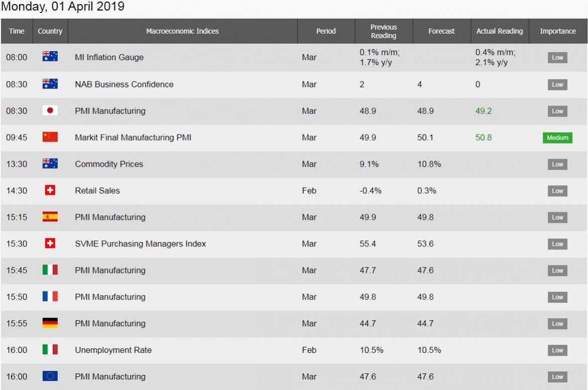Click the Italy flag in Unemployment Rate row
Image resolution: width=588 pixels, height=390 pixels.
[x=50, y=349]
